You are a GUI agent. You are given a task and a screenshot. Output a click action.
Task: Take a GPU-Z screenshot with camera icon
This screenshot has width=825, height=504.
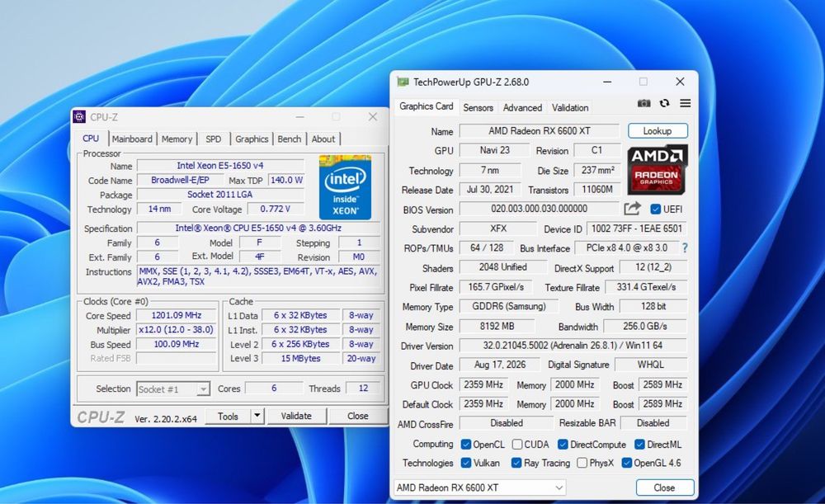[643, 104]
